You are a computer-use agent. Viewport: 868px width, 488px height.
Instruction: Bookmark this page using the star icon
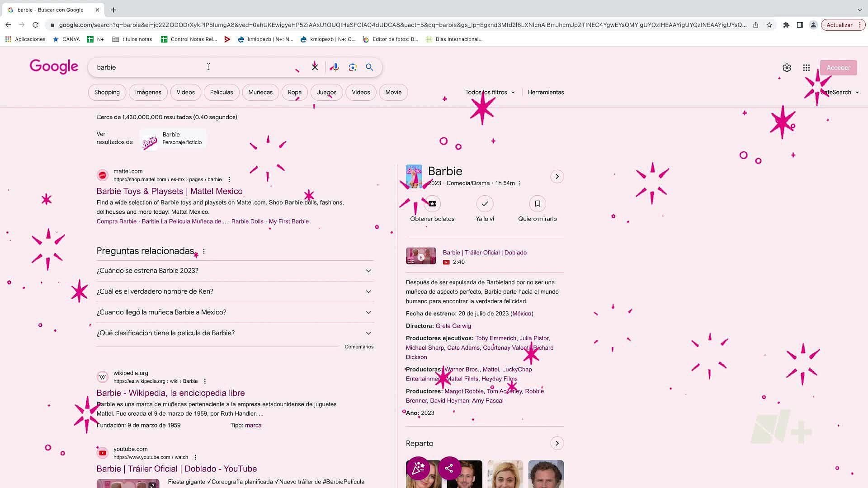tap(769, 25)
